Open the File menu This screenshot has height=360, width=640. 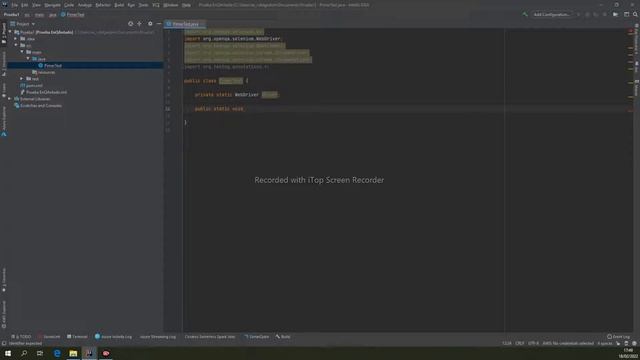(x=14, y=5)
